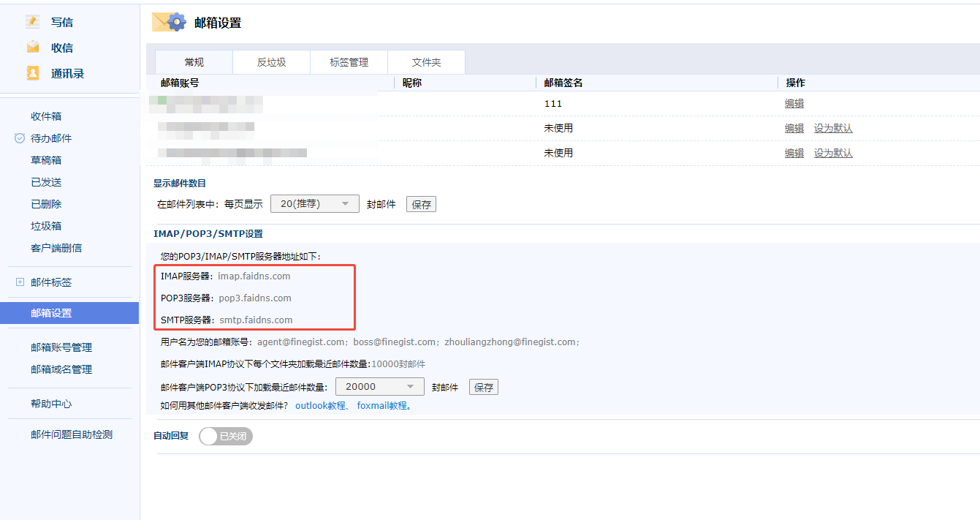The width and height of the screenshot is (980, 520).
Task: Open the outlook教程 link
Action: [x=321, y=405]
